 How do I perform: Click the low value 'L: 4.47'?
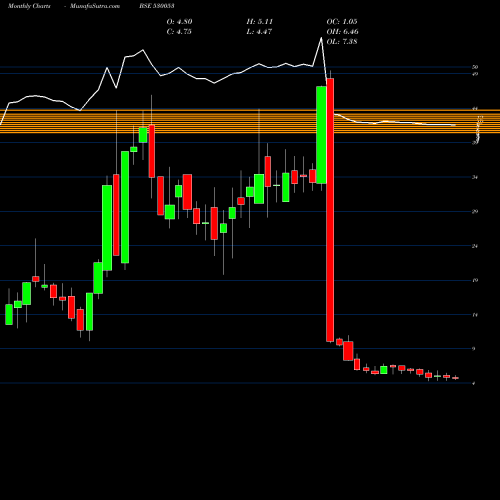(259, 32)
